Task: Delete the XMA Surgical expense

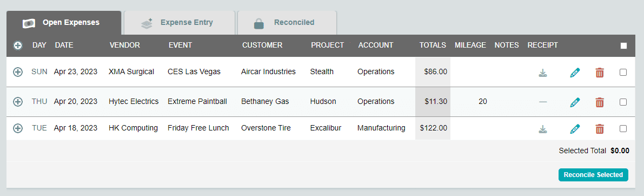Action: coord(600,73)
